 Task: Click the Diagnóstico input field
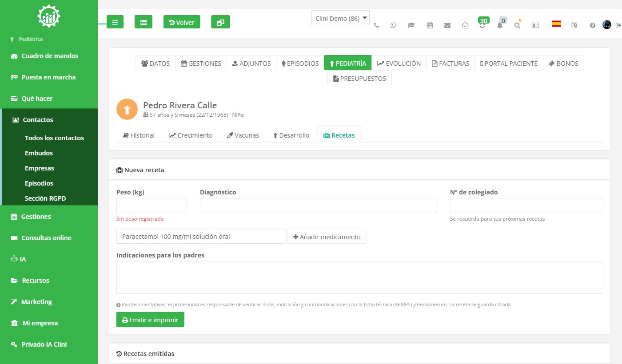pyautogui.click(x=318, y=206)
